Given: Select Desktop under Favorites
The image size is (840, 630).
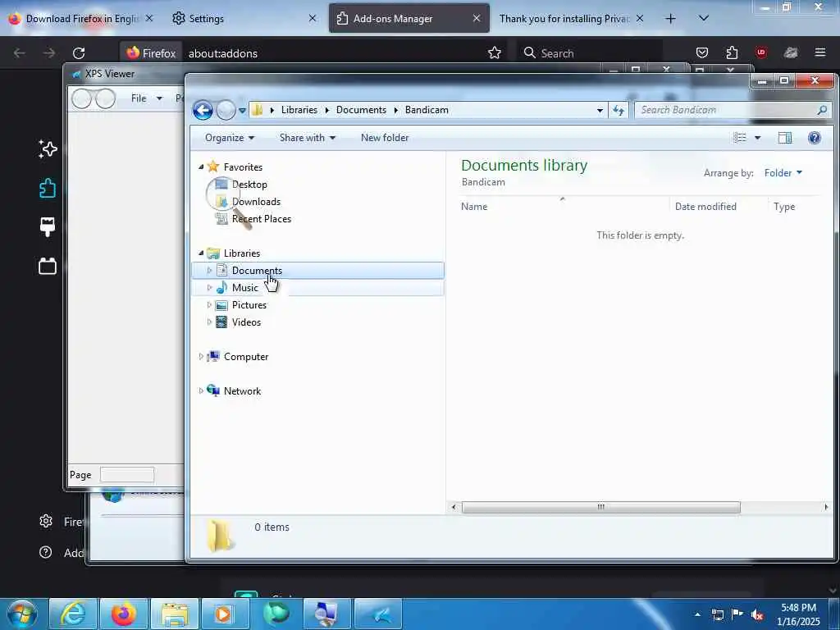Looking at the screenshot, I should click(249, 185).
